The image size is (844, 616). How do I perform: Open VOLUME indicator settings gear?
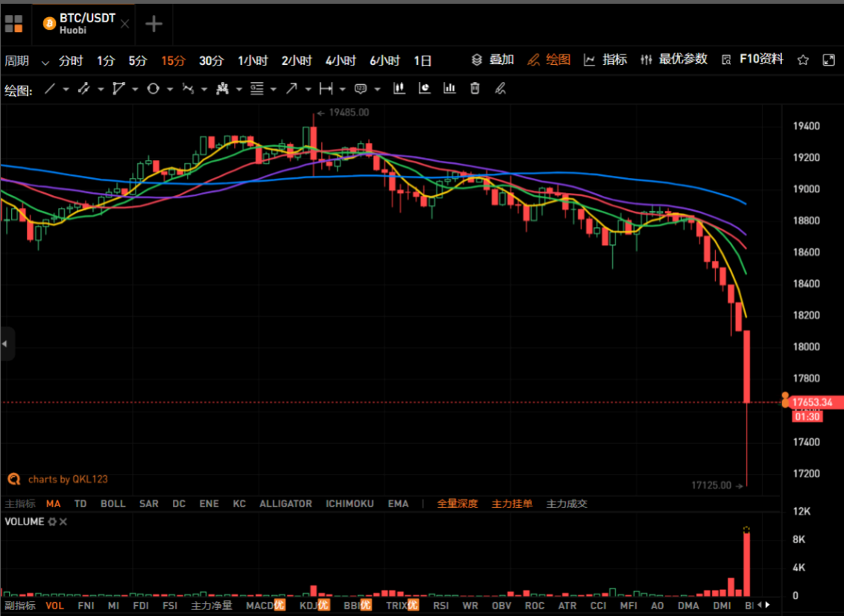click(x=52, y=521)
